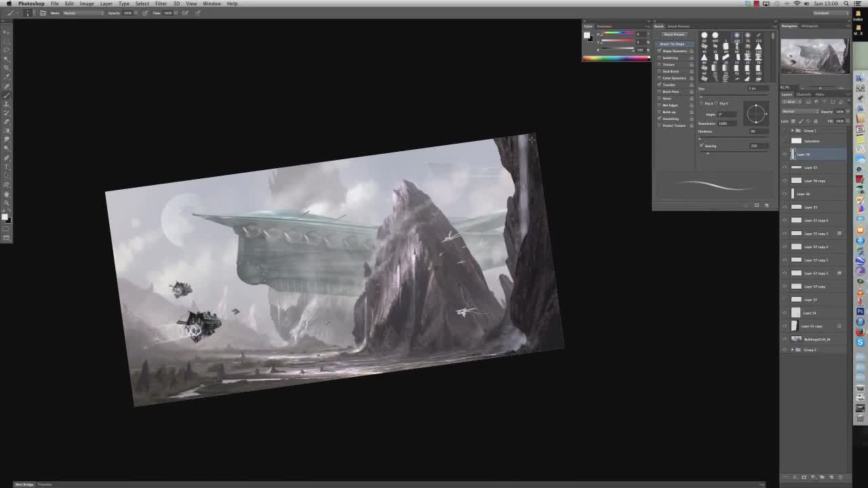Select the Type tool
Viewport: 868px width, 488px height.
pos(7,166)
